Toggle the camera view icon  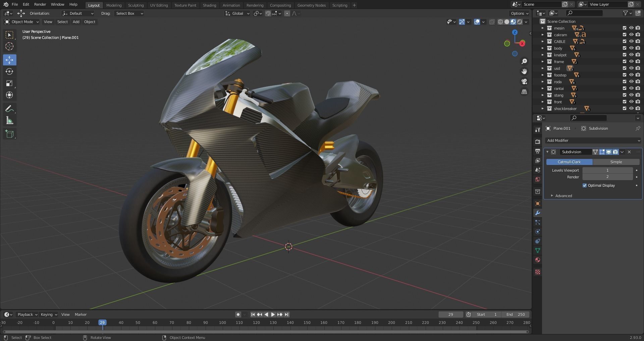[524, 81]
